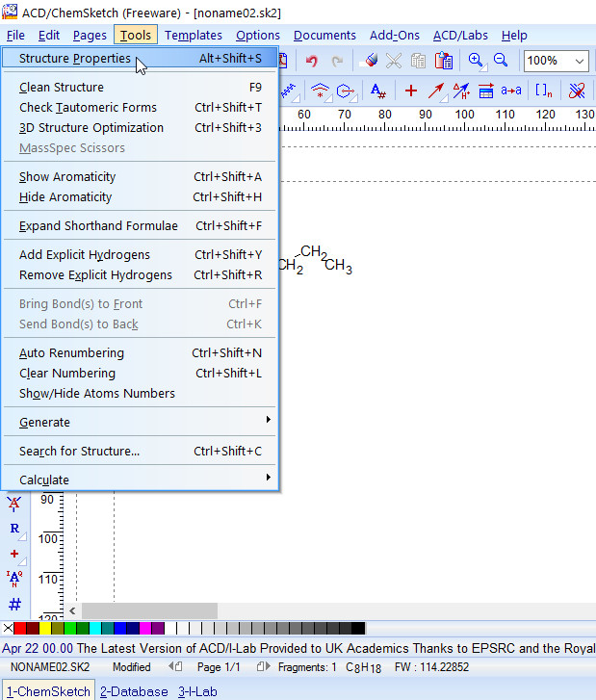596x700 pixels.
Task: Open the File menu
Action: (15, 35)
